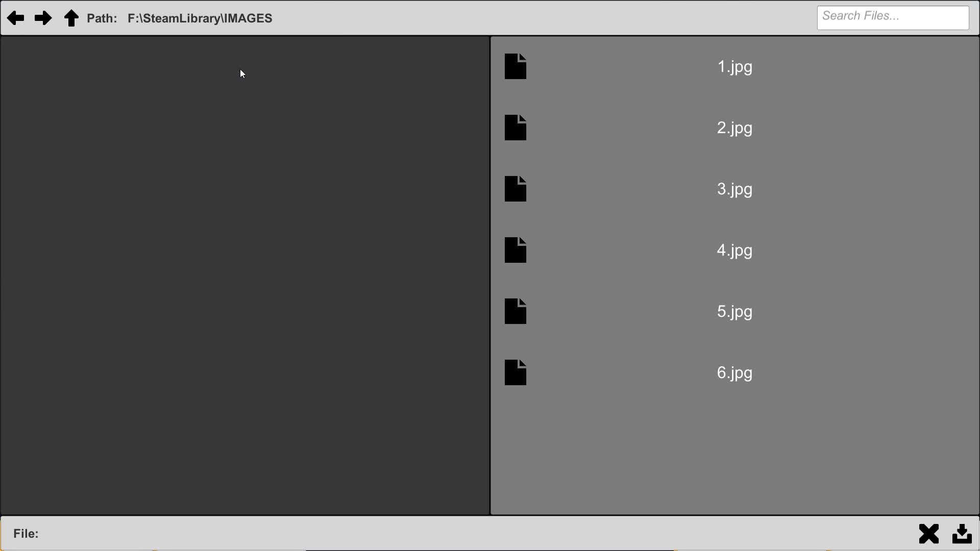980x551 pixels.
Task: Go forward with the right arrow icon
Action: point(43,18)
